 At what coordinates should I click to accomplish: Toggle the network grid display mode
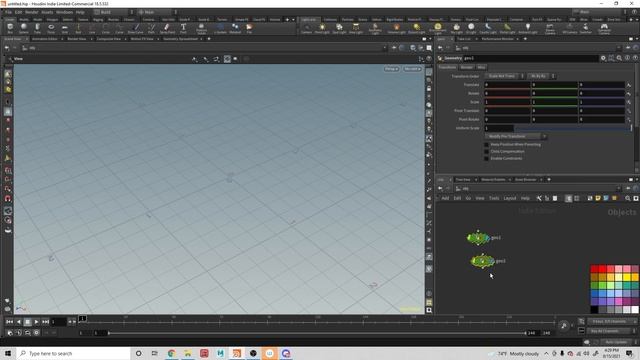(x=577, y=198)
